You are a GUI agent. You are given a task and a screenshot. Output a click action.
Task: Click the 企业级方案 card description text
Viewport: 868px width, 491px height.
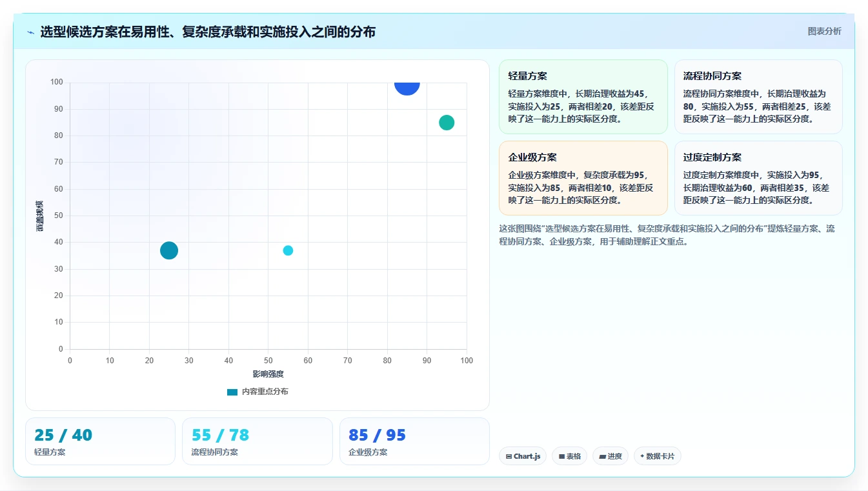click(x=581, y=187)
